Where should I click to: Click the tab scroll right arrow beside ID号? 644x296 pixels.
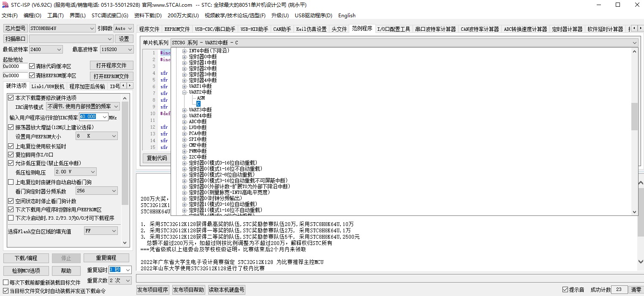(129, 86)
